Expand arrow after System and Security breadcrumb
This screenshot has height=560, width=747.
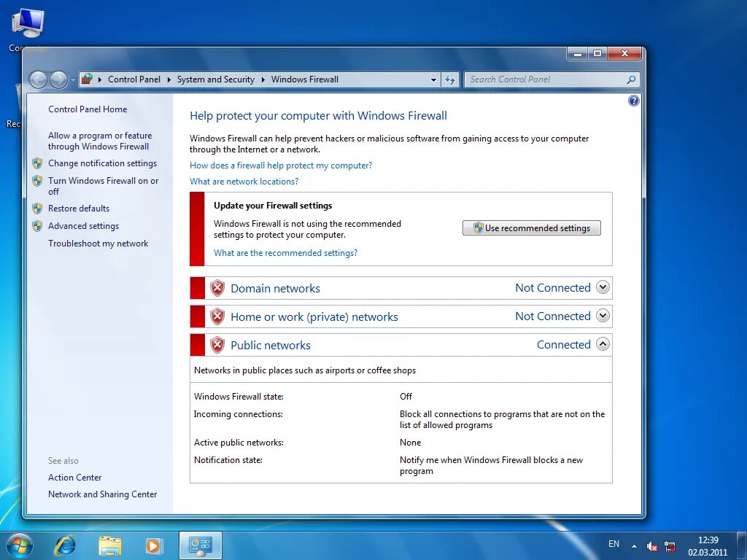263,79
